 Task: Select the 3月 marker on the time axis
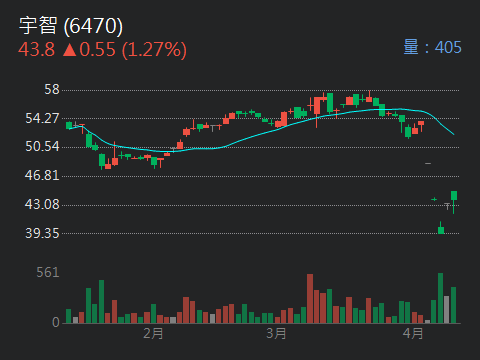point(276,333)
